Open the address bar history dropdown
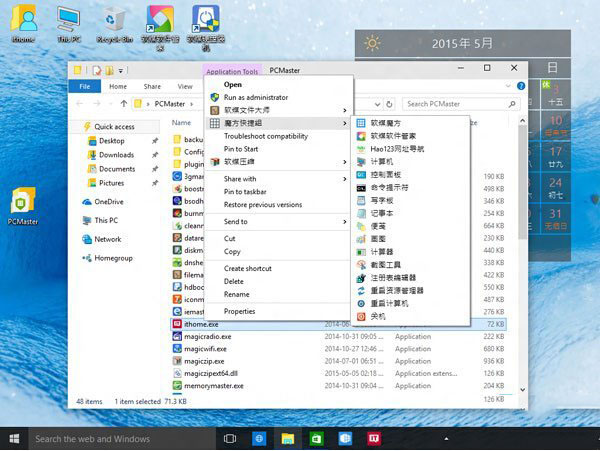The width and height of the screenshot is (600, 451). (377, 104)
